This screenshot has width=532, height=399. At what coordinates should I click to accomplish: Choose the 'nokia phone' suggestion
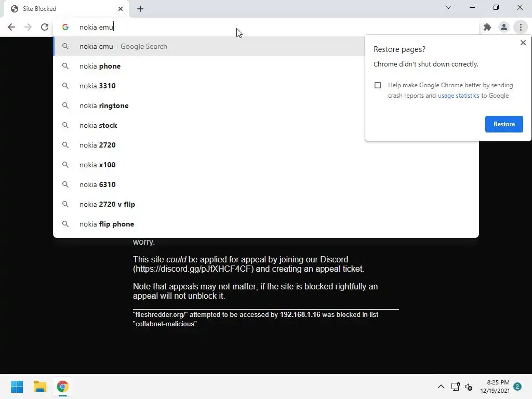click(x=209, y=66)
